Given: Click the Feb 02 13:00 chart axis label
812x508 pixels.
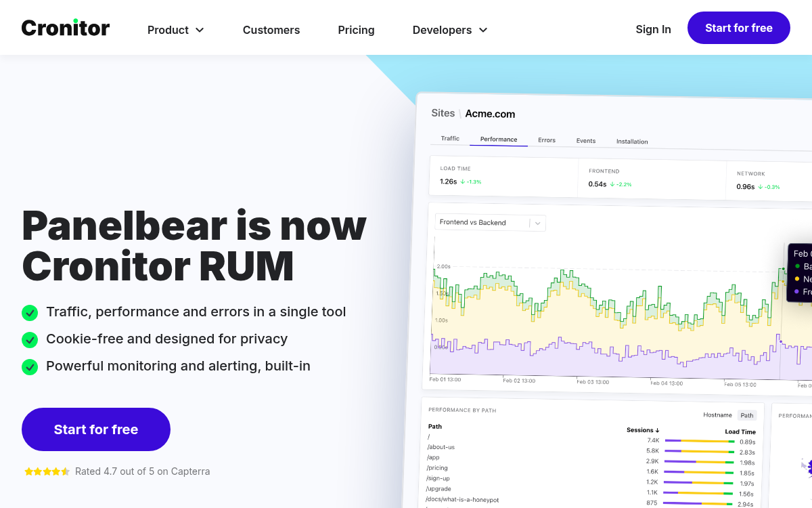Looking at the screenshot, I should point(519,381).
